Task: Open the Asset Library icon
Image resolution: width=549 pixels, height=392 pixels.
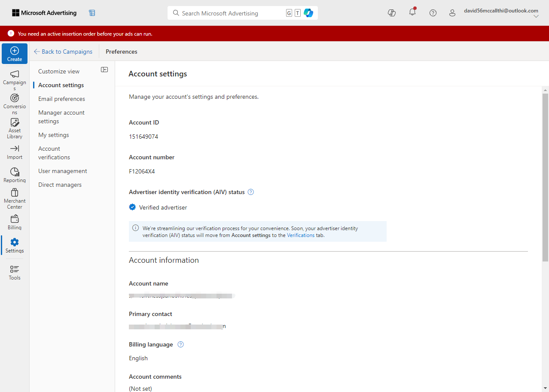Action: pos(15,122)
